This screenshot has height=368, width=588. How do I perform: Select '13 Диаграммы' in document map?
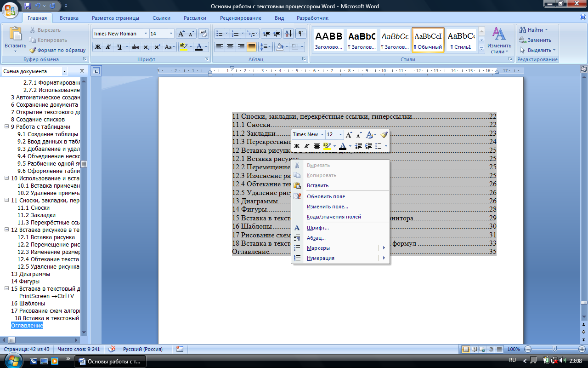[x=31, y=274]
